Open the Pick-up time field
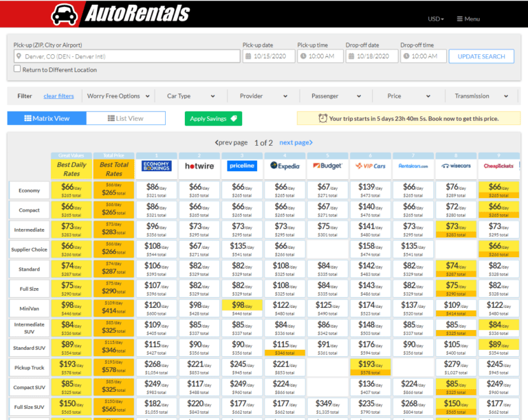The width and height of the screenshot is (528, 420). click(320, 56)
